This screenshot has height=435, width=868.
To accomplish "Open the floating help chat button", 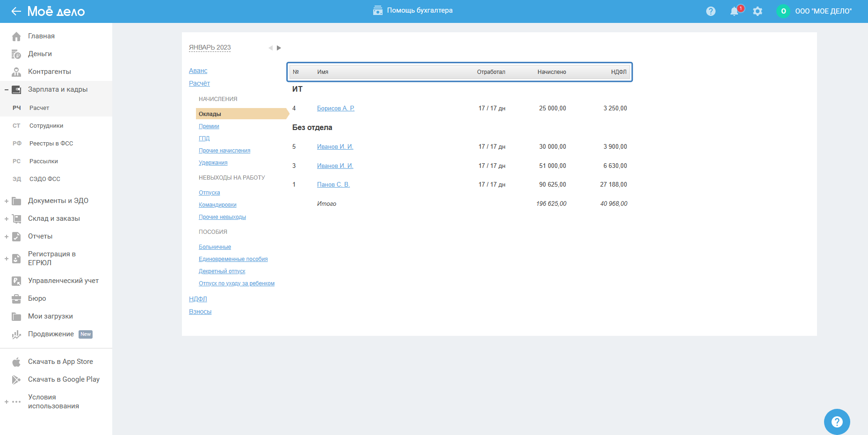I will [837, 421].
